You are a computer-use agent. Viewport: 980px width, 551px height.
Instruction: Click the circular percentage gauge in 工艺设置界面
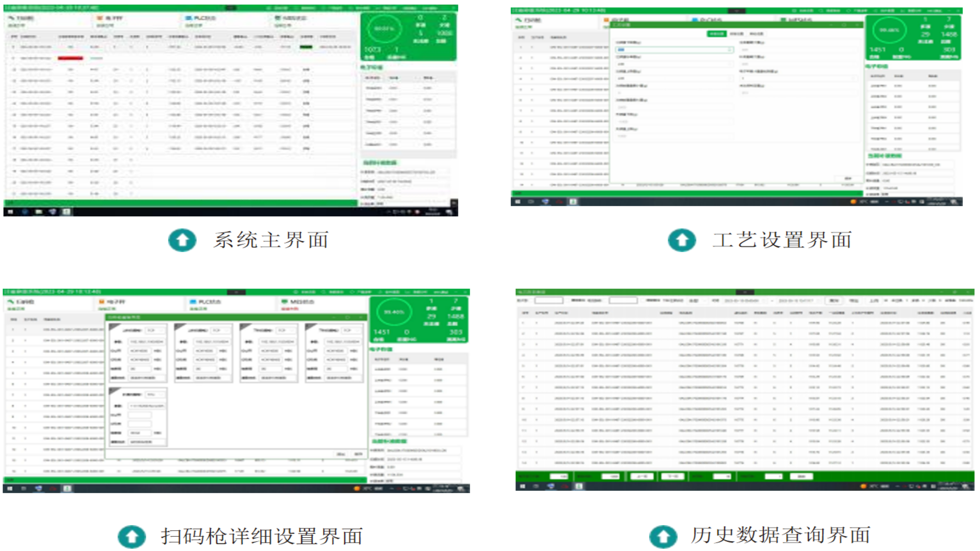(x=889, y=30)
